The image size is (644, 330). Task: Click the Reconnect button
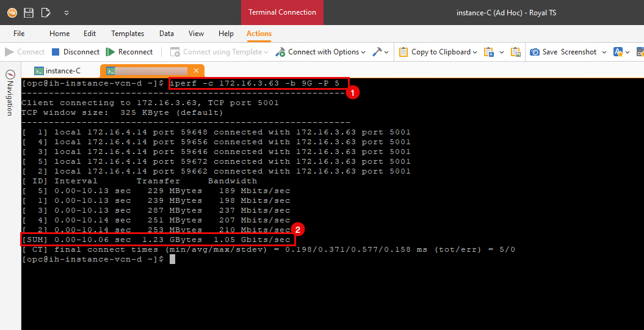click(129, 52)
